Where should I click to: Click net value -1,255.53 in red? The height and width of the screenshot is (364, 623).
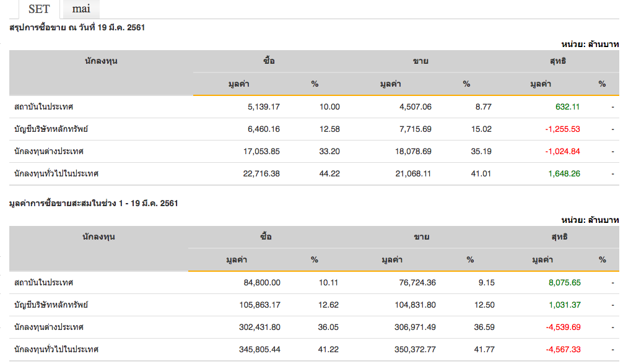(x=562, y=129)
